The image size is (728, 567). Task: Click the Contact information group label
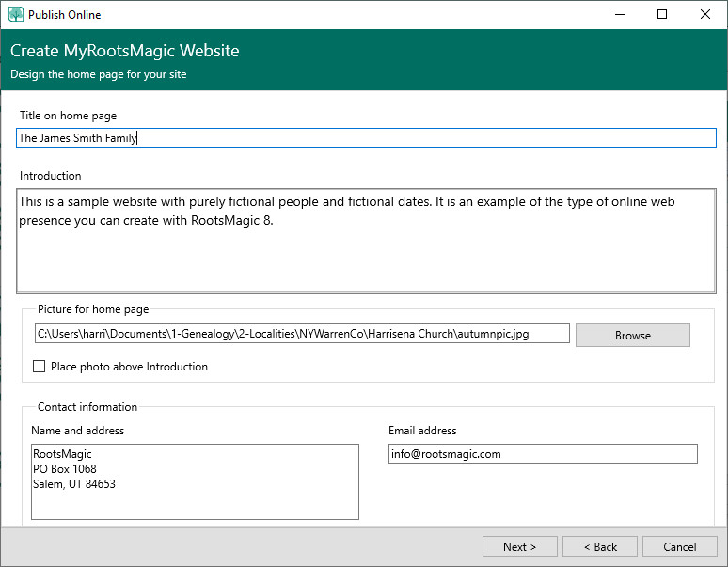[x=87, y=407]
